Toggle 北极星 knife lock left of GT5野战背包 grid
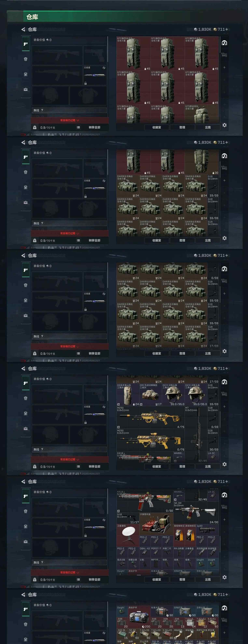The image size is (248, 644). tap(85, 83)
